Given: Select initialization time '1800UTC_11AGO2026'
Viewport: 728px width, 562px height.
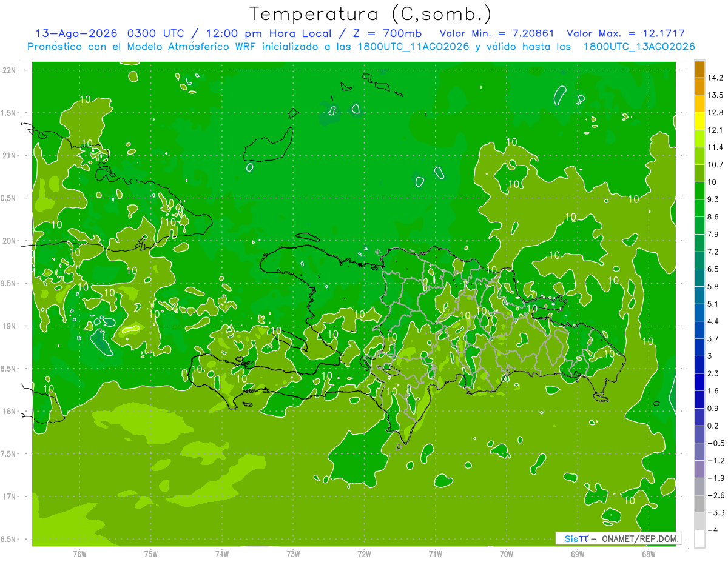Looking at the screenshot, I should (411, 47).
